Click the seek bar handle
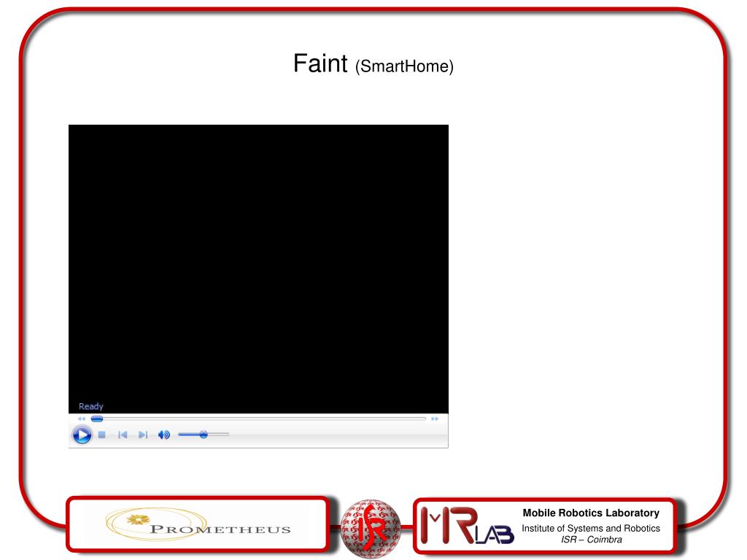 [97, 419]
